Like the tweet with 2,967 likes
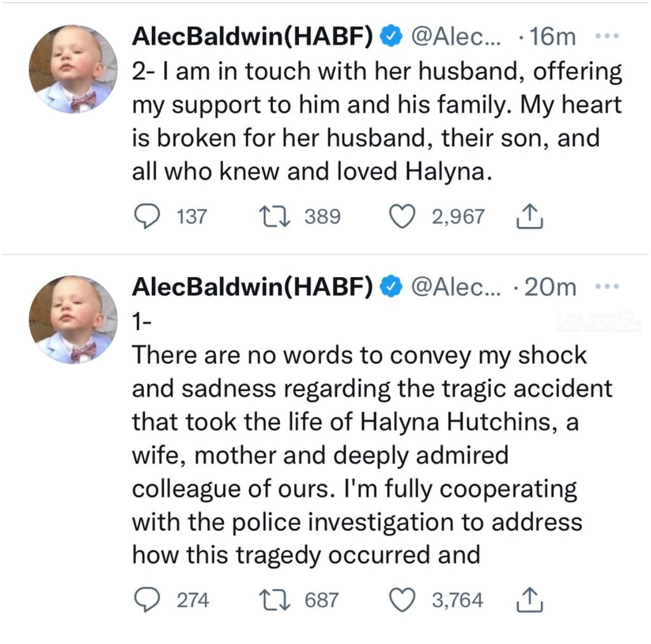Image resolution: width=651 pixels, height=644 pixels. [x=403, y=217]
